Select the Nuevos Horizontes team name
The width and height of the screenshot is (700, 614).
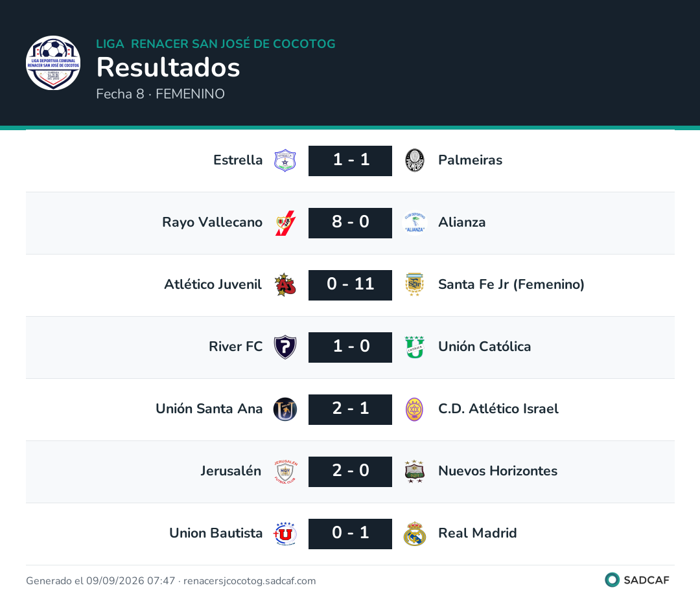click(498, 471)
